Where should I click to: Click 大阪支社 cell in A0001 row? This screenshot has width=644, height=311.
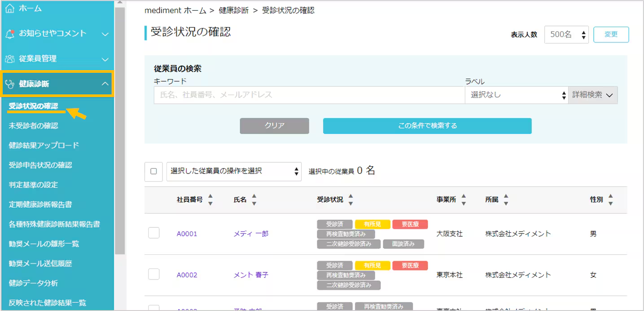coord(449,234)
